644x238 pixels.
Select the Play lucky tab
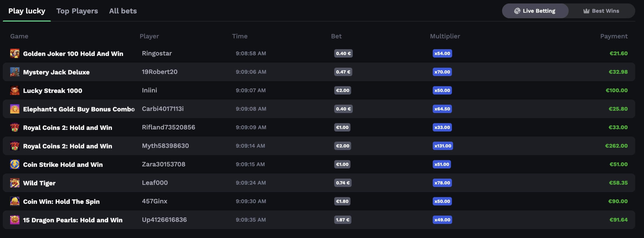27,11
